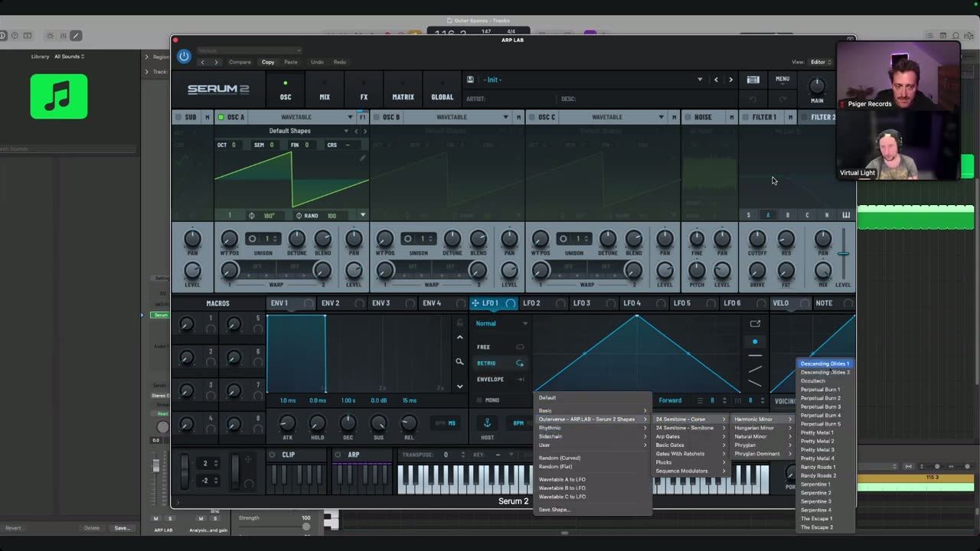Click the envelope up chevron icon
The width and height of the screenshot is (980, 551).
click(x=459, y=337)
